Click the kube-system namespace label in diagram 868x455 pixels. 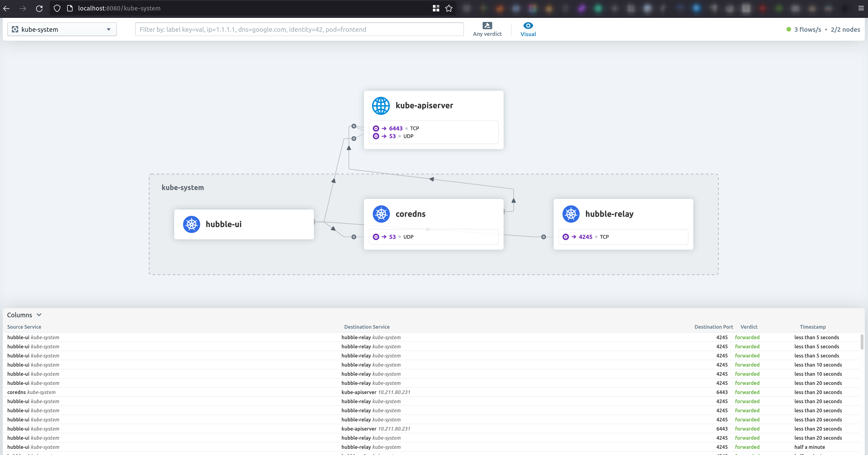[183, 187]
